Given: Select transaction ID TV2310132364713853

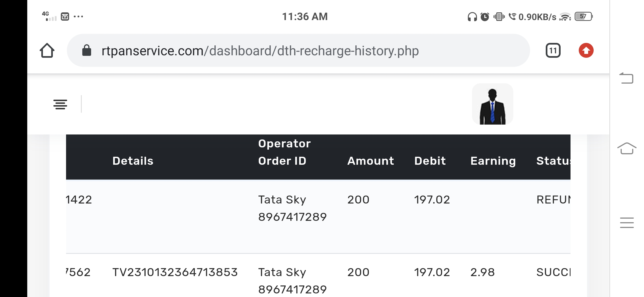Looking at the screenshot, I should coord(175,272).
